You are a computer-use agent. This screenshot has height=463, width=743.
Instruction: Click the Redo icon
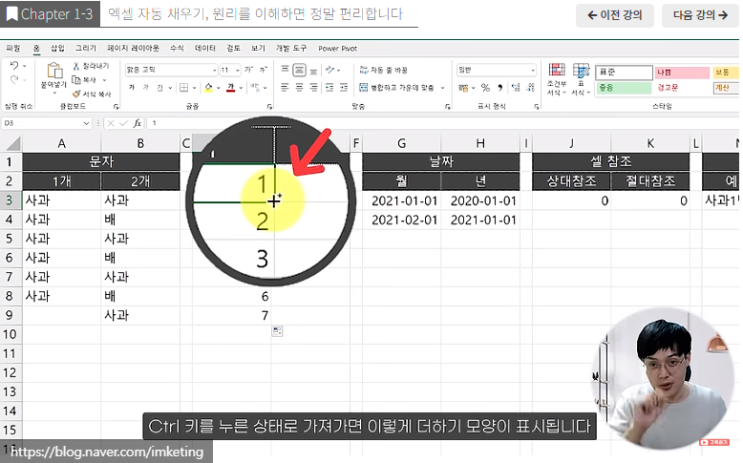tap(14, 80)
